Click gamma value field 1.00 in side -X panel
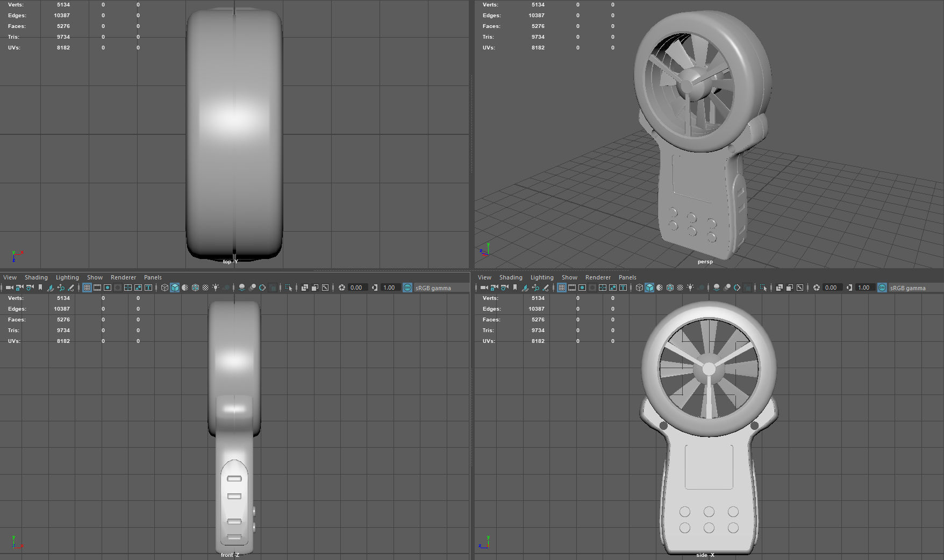The image size is (944, 560). 865,288
